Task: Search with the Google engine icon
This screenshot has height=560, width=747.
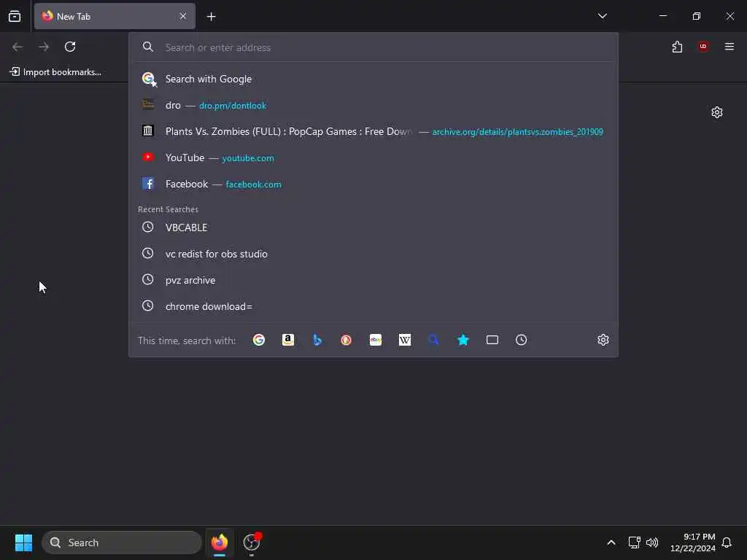Action: coord(259,340)
